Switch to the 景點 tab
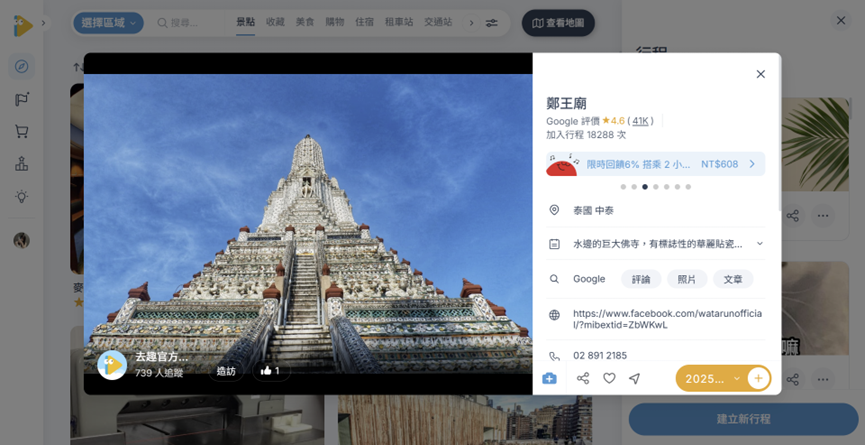 (x=245, y=22)
